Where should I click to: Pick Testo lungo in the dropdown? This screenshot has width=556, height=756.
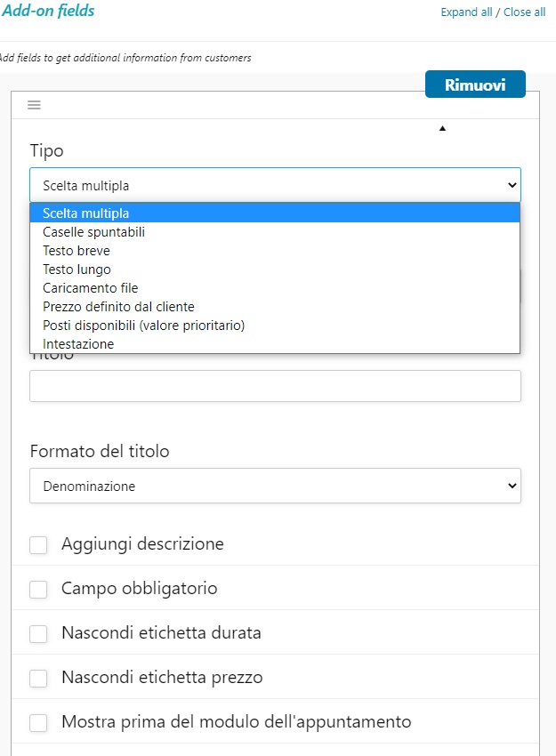(x=77, y=269)
